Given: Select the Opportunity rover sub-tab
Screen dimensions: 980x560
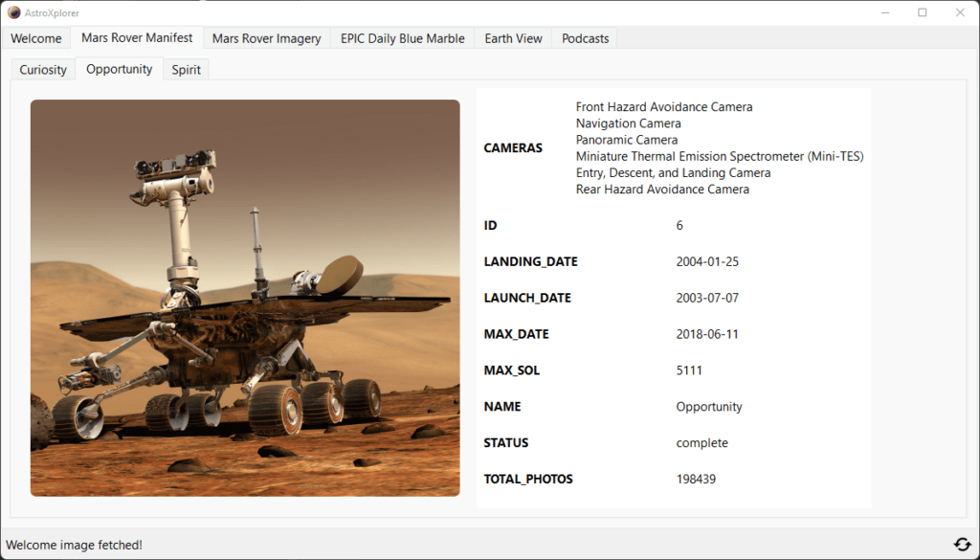Looking at the screenshot, I should point(119,69).
